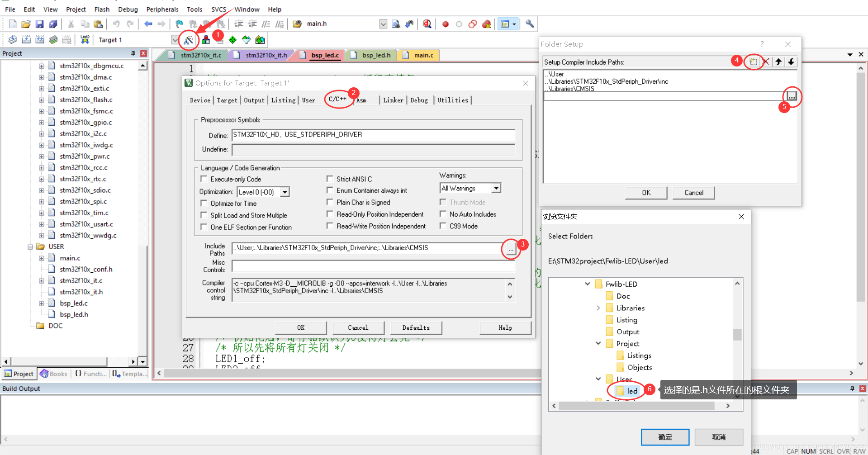Enable the Strict ANSI C option
Viewport: 868px width, 455px height.
pos(330,179)
